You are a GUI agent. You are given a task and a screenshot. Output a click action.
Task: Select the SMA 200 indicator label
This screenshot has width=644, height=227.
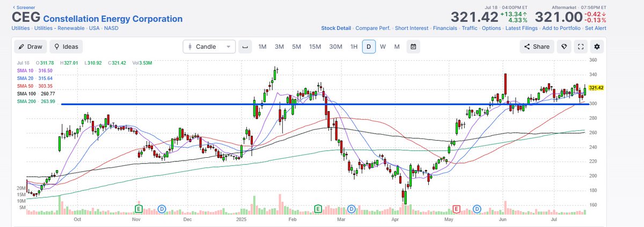coord(36,101)
